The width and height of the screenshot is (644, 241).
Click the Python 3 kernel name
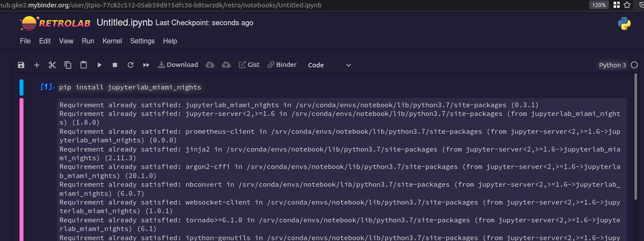coord(612,65)
